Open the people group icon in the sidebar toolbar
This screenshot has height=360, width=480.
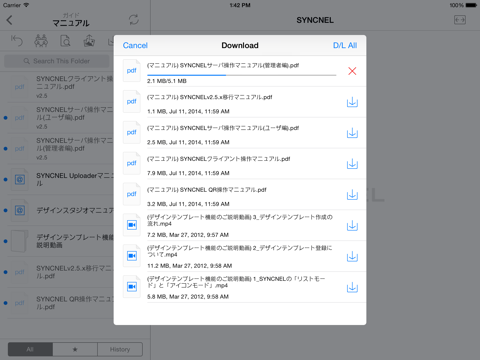click(x=41, y=41)
